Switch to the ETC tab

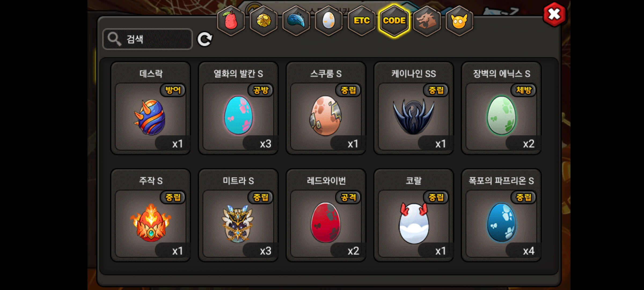tap(361, 20)
